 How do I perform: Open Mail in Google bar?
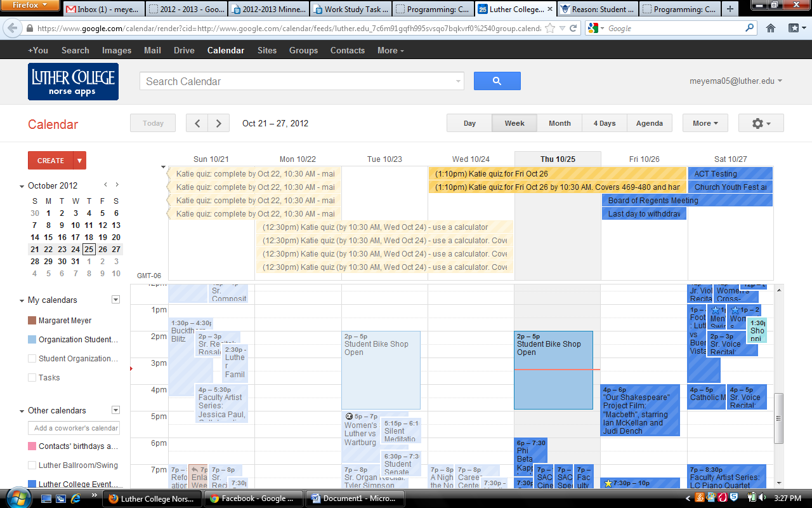pyautogui.click(x=152, y=50)
